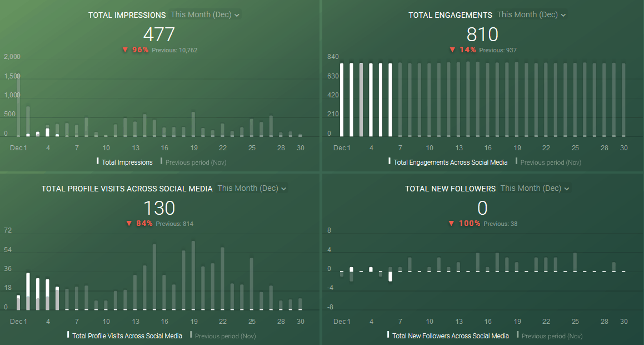Screen dimensions: 644x345
Task: Click the 810 engagements headline number
Action: [482, 34]
